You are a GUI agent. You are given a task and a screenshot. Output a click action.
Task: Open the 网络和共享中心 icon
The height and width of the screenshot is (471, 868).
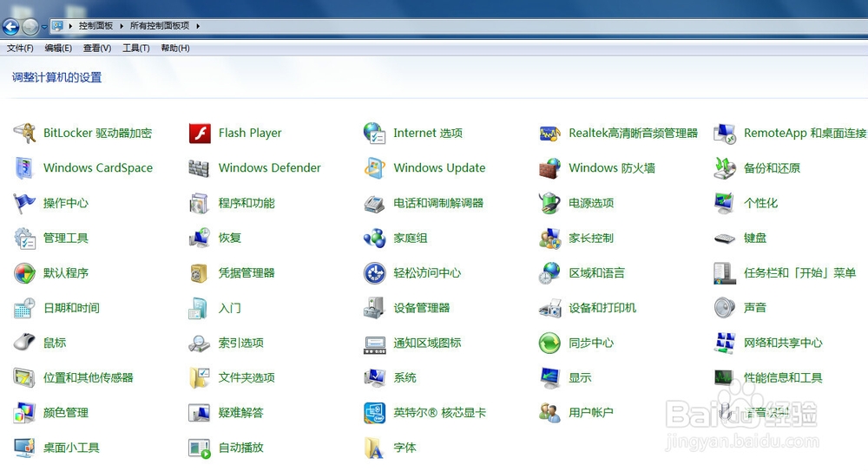[x=725, y=343]
